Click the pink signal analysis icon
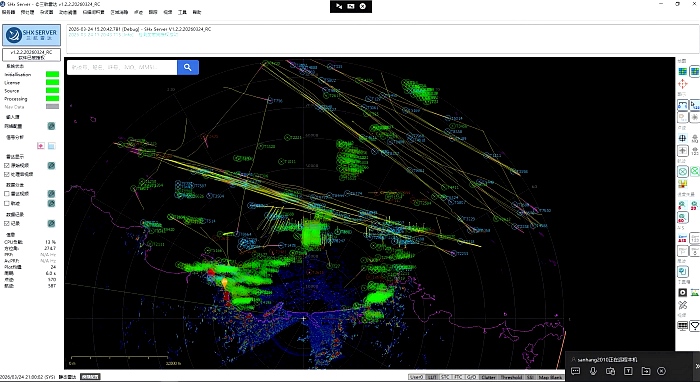This screenshot has width=700, height=382. tap(41, 145)
